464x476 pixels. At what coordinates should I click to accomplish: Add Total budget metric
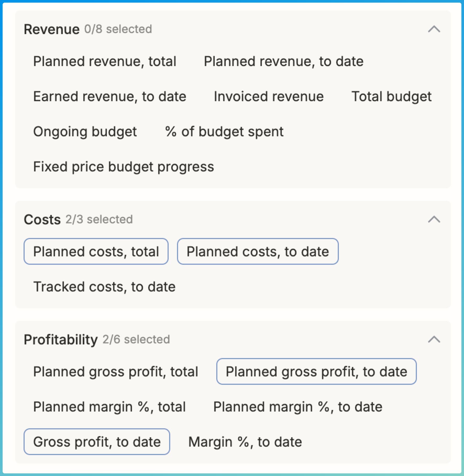[391, 96]
